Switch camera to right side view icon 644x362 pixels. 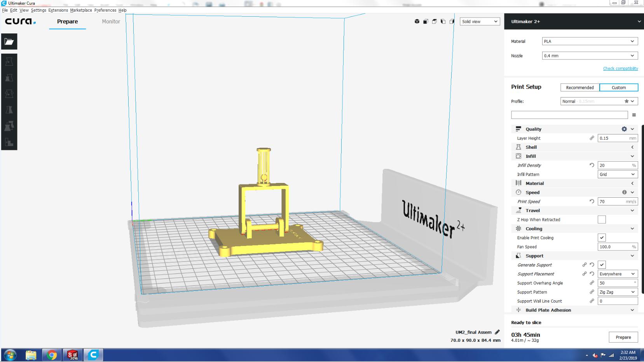[x=452, y=21]
